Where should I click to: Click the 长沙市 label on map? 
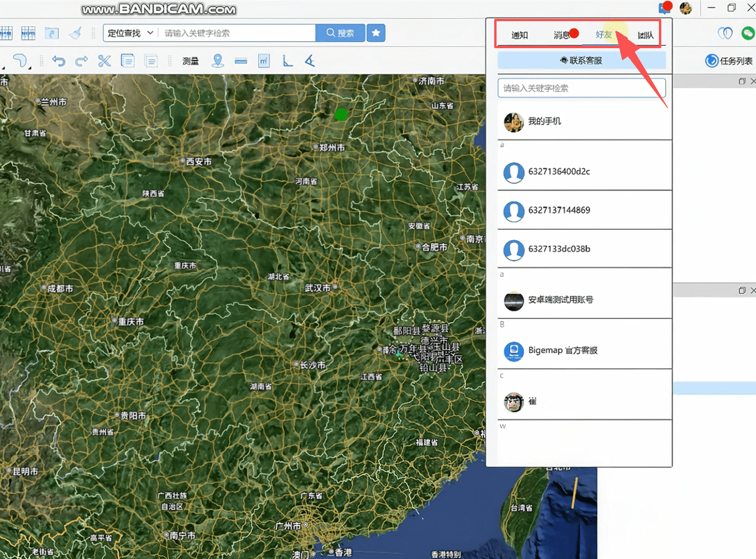[x=312, y=364]
